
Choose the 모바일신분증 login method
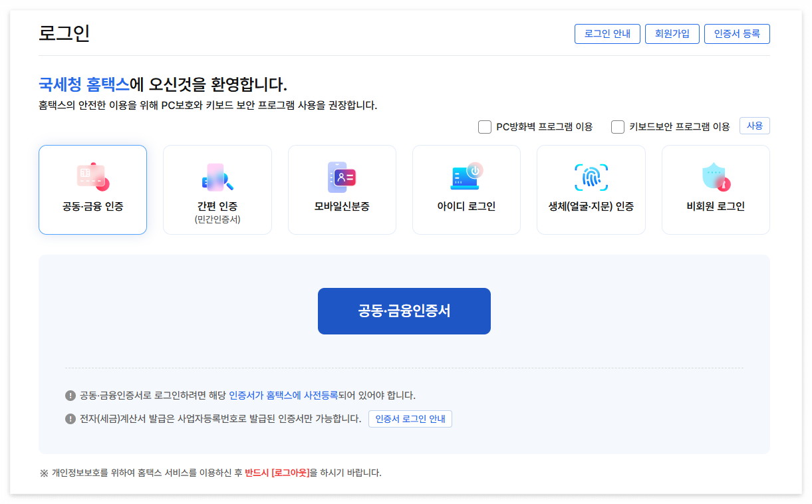(x=342, y=189)
